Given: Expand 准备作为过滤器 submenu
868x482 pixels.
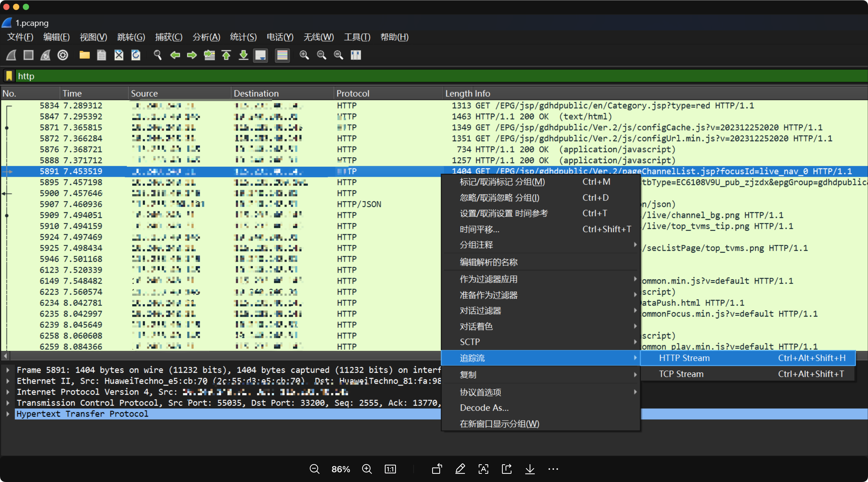Looking at the screenshot, I should click(541, 295).
